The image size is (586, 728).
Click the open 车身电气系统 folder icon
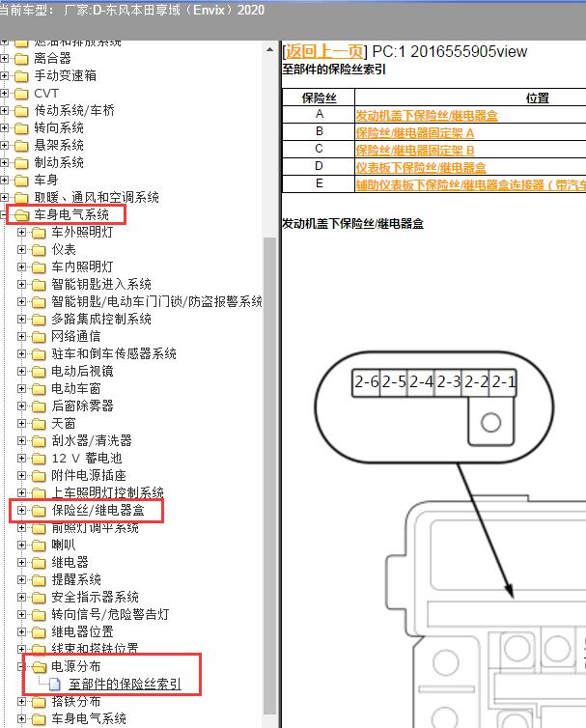pos(22,215)
